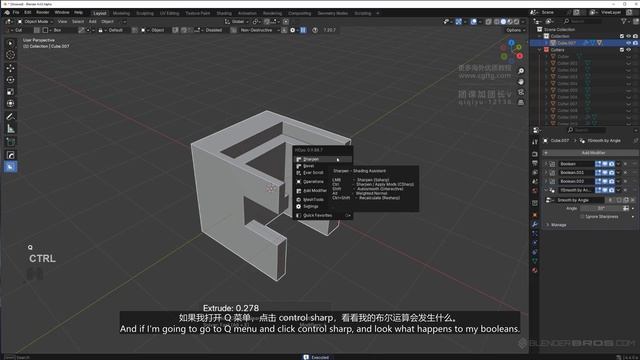The width and height of the screenshot is (640, 360).
Task: Choose Bevel in the HOps menu
Action: (x=322, y=166)
